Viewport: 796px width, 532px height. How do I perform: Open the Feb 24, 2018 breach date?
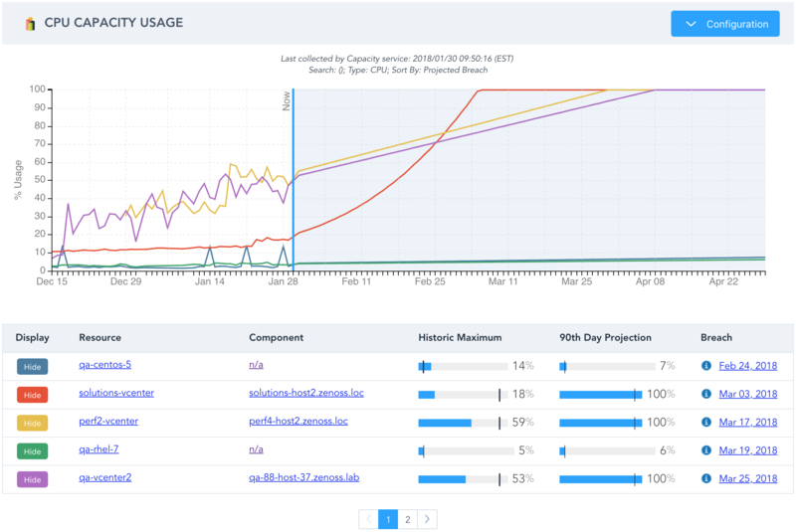748,366
